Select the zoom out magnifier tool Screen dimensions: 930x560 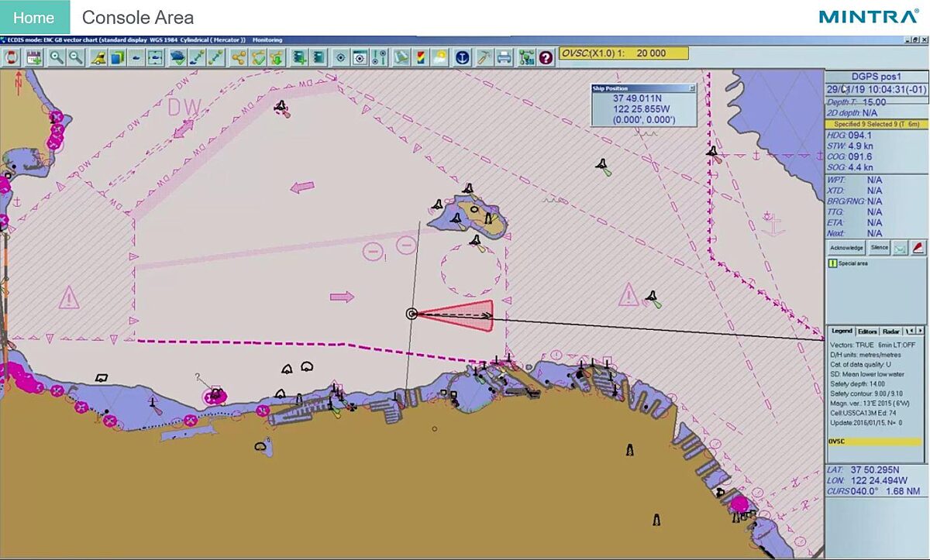(76, 57)
